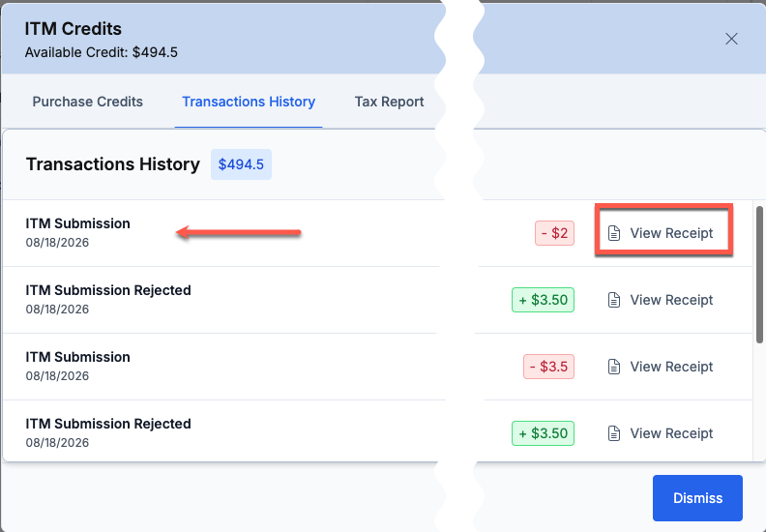766x532 pixels.
Task: Click receipt icon for the -$2 submission
Action: [613, 233]
